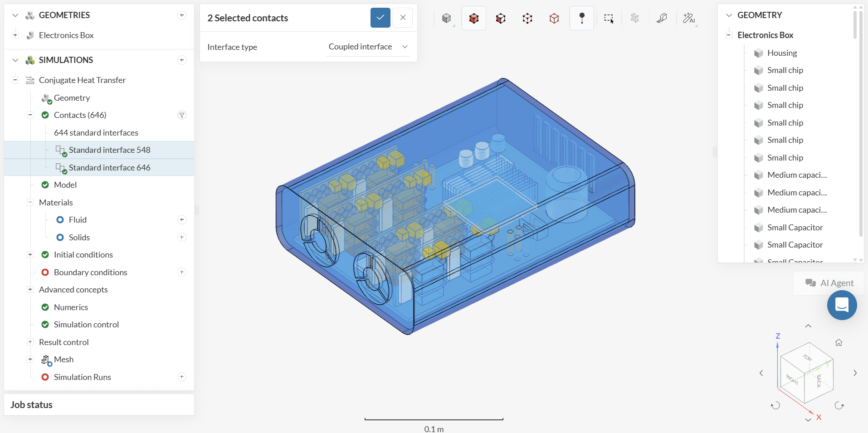Switch to edge selection mode
The height and width of the screenshot is (433, 868).
tap(527, 18)
